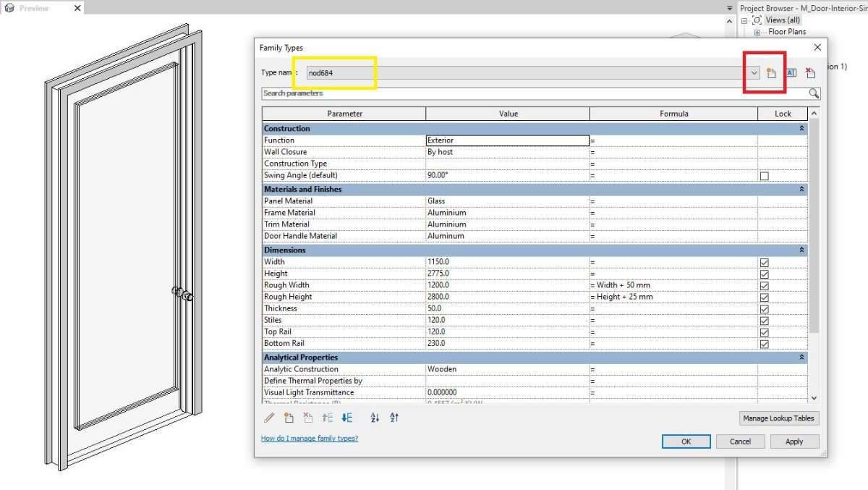The height and width of the screenshot is (490, 868).
Task: Click the Move Parameter Up icon
Action: [328, 418]
